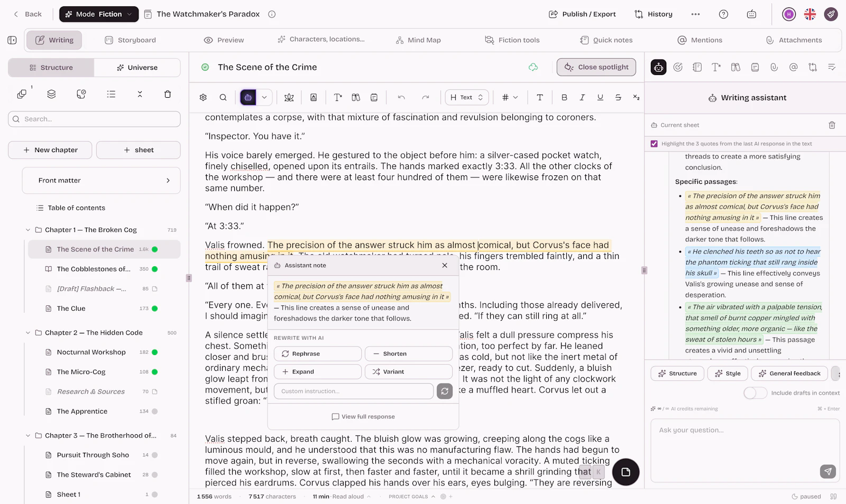The height and width of the screenshot is (504, 846).
Task: Toggle status dot for The Micro-Cog
Action: (155, 372)
